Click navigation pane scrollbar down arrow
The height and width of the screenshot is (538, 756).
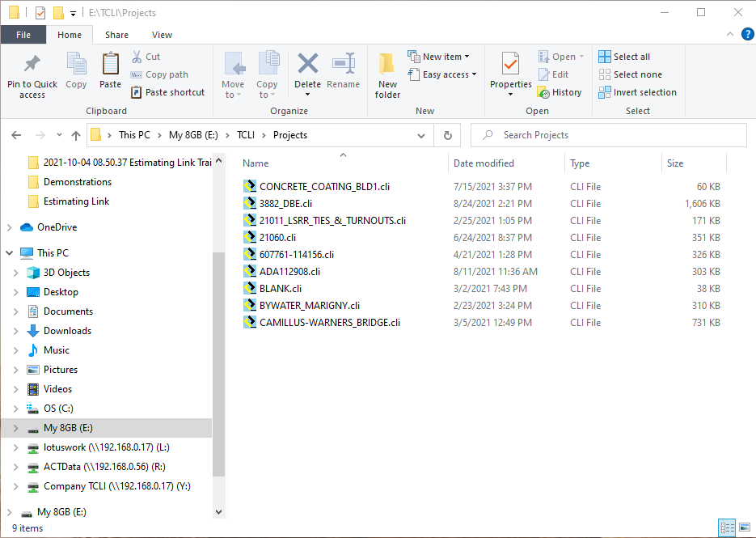pyautogui.click(x=219, y=512)
